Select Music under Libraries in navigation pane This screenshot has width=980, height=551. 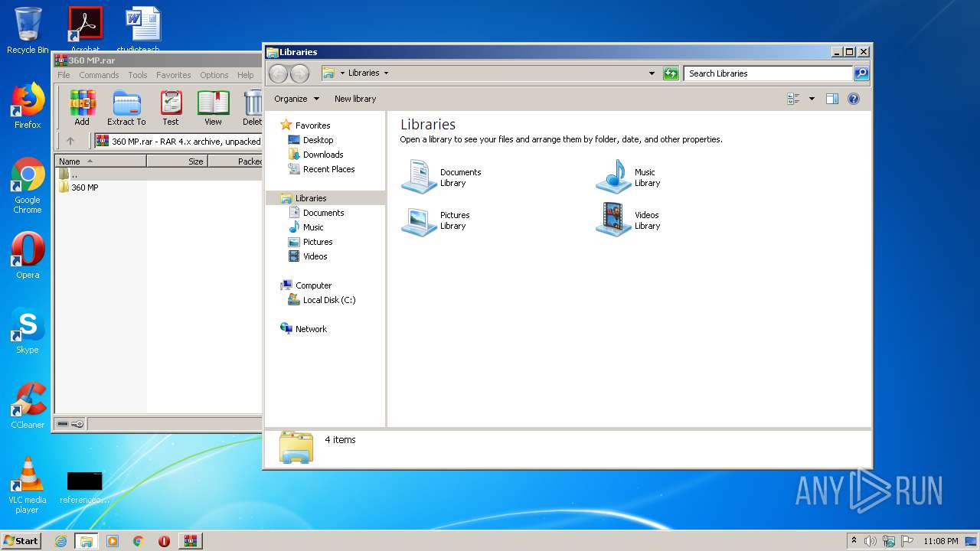coord(305,227)
